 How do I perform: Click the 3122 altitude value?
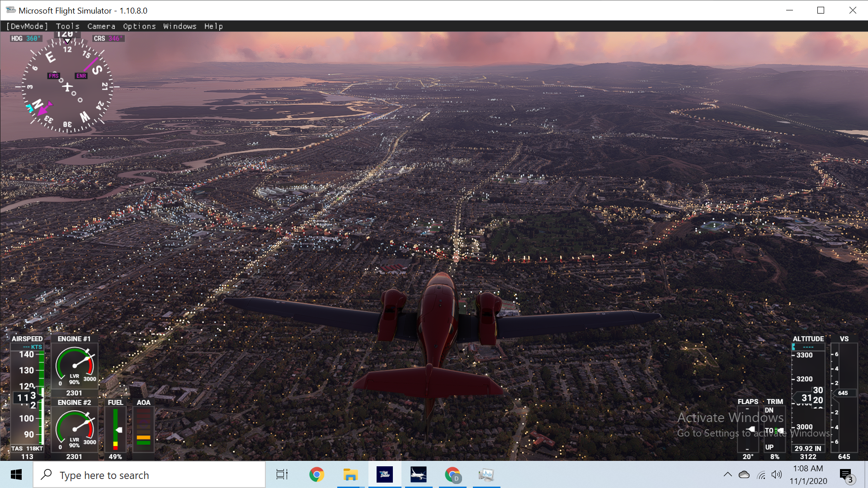[x=808, y=457]
